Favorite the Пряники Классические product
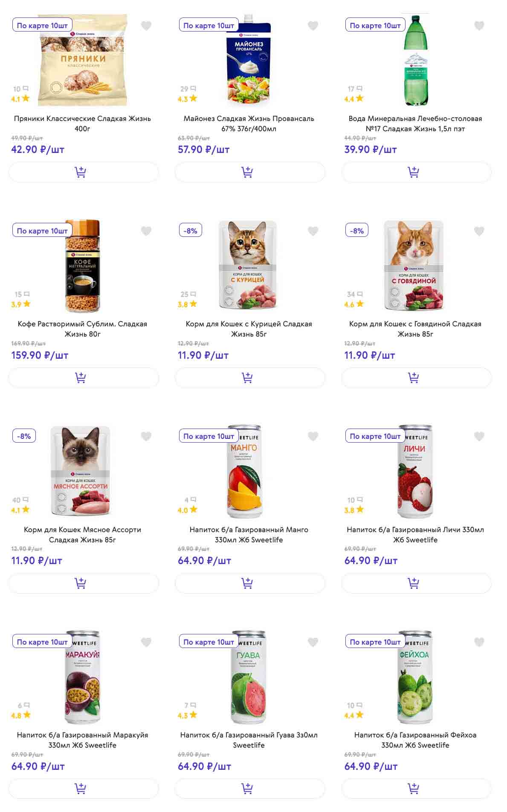 click(x=146, y=26)
